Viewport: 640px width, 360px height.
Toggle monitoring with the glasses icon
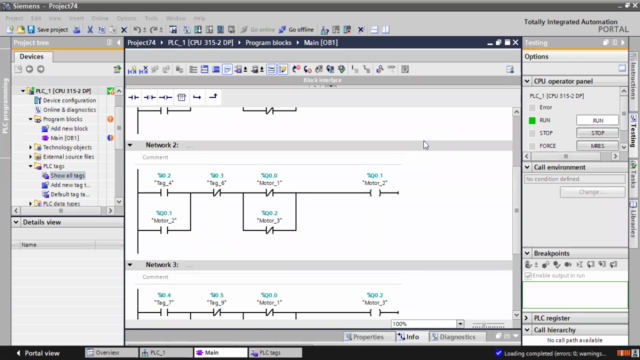[x=391, y=69]
